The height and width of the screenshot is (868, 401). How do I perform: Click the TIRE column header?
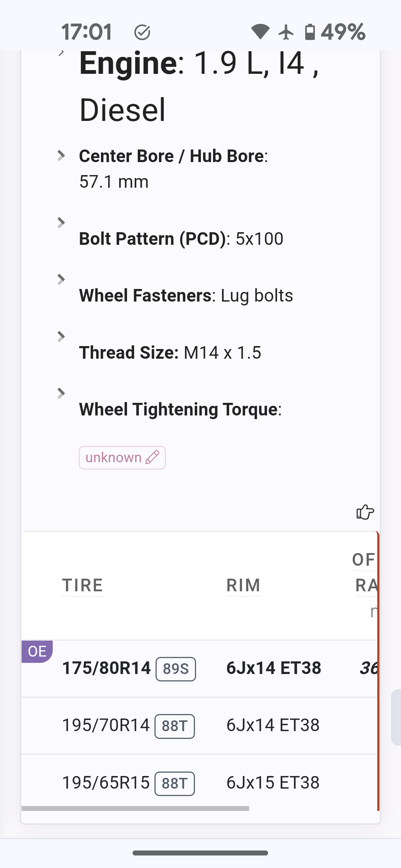tap(82, 585)
